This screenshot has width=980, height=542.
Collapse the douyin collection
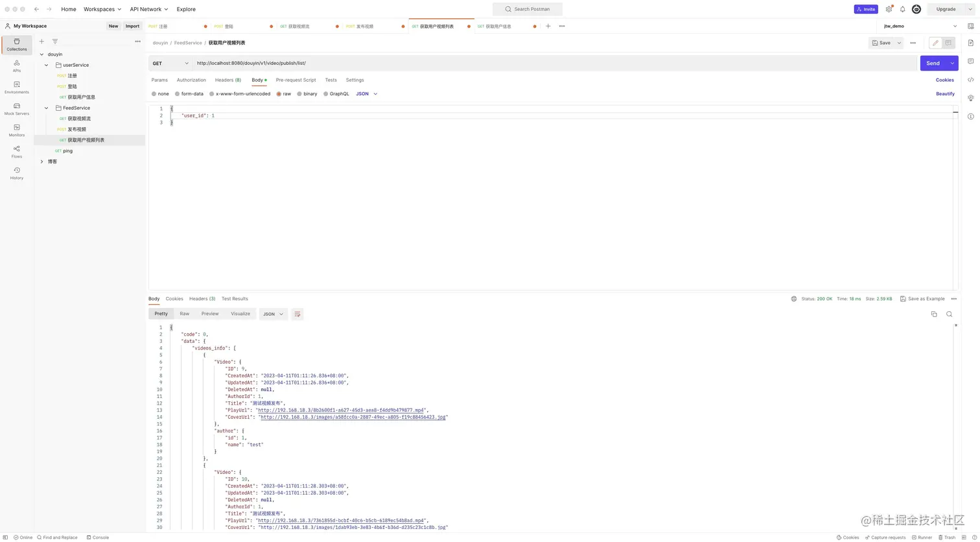point(41,54)
